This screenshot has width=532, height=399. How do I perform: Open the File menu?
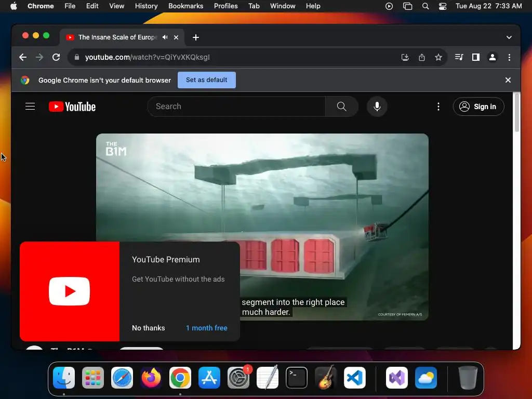[70, 6]
